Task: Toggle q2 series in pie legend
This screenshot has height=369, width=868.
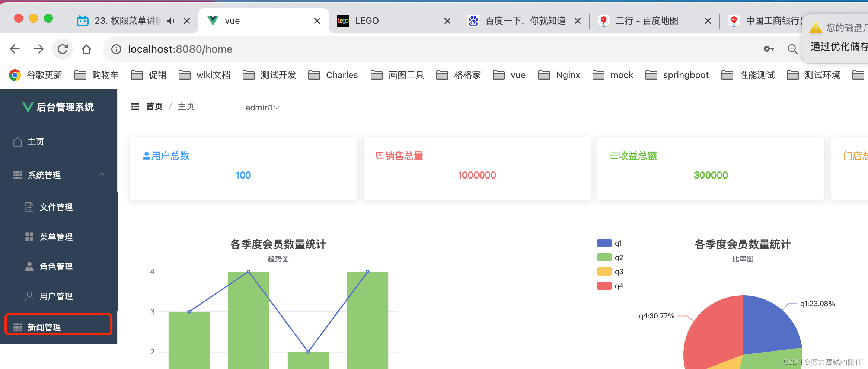Action: click(610, 257)
